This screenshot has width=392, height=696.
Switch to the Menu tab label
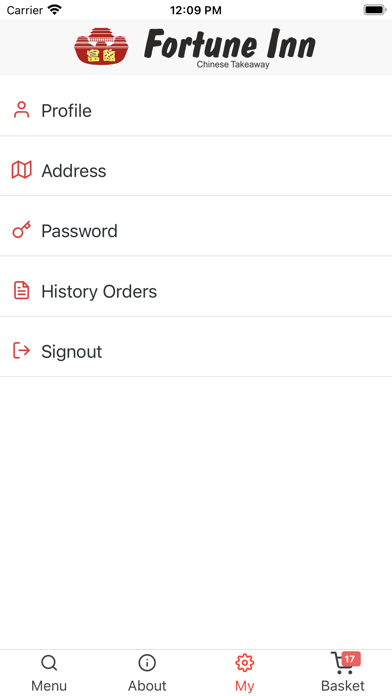coord(49,686)
